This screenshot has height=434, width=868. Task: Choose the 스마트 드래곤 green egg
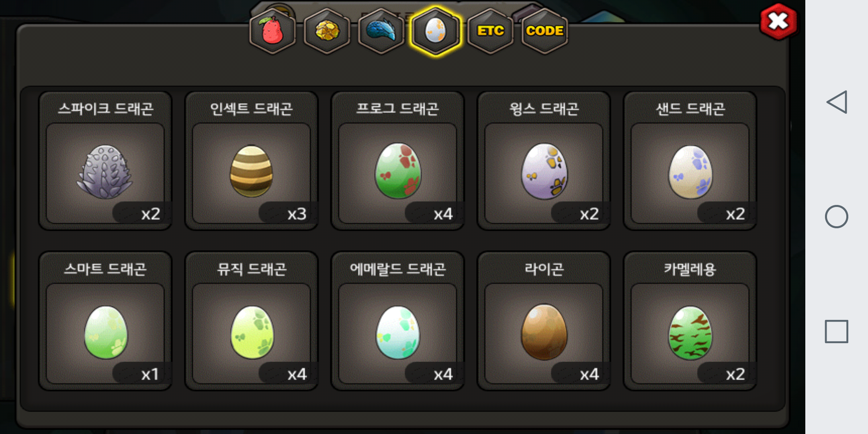coord(105,321)
